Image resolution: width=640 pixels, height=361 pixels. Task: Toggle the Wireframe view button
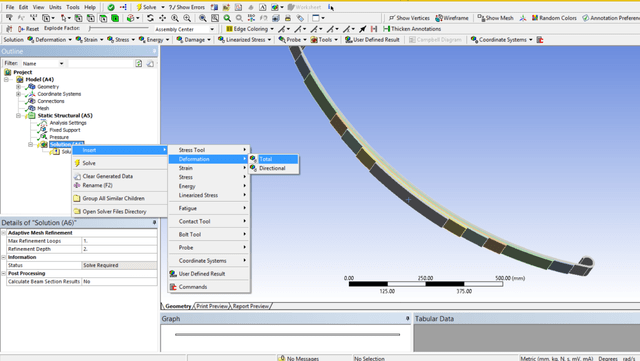[452, 18]
